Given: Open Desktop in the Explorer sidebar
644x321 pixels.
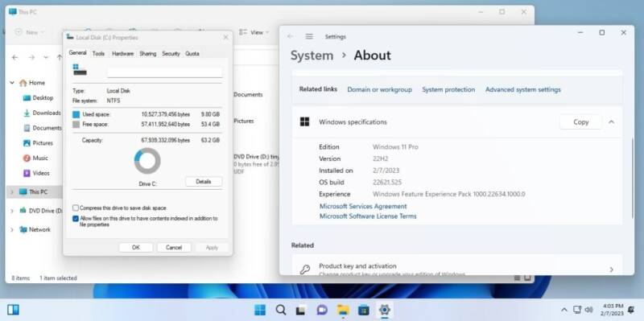Looking at the screenshot, I should coord(38,97).
